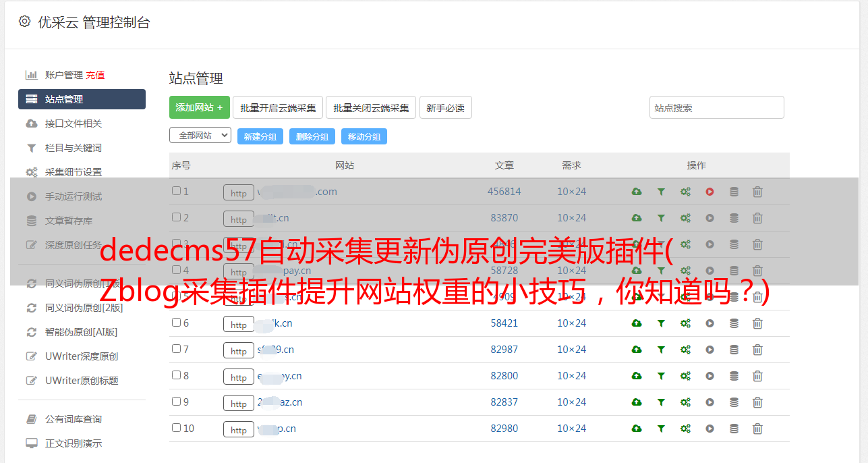This screenshot has height=463, width=868.
Task: Click the 新建分组 button
Action: (x=260, y=136)
